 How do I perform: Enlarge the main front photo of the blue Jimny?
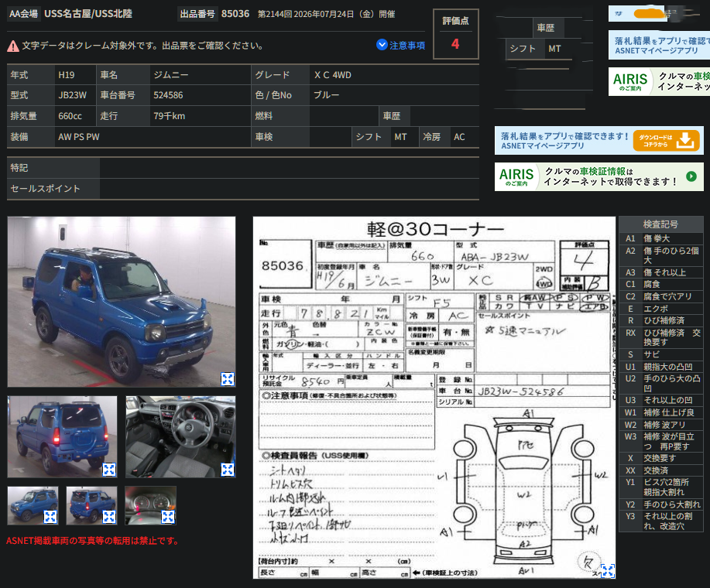pos(228,379)
